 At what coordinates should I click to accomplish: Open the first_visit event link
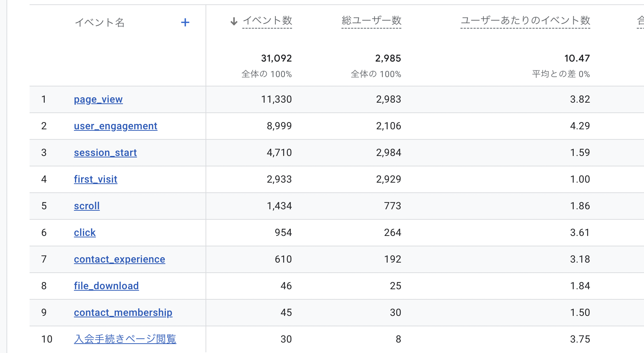(x=96, y=179)
